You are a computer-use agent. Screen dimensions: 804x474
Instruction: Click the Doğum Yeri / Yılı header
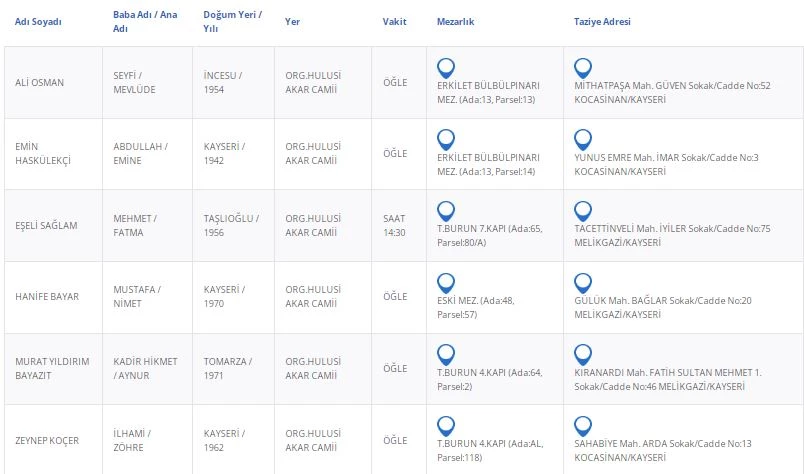point(233,22)
